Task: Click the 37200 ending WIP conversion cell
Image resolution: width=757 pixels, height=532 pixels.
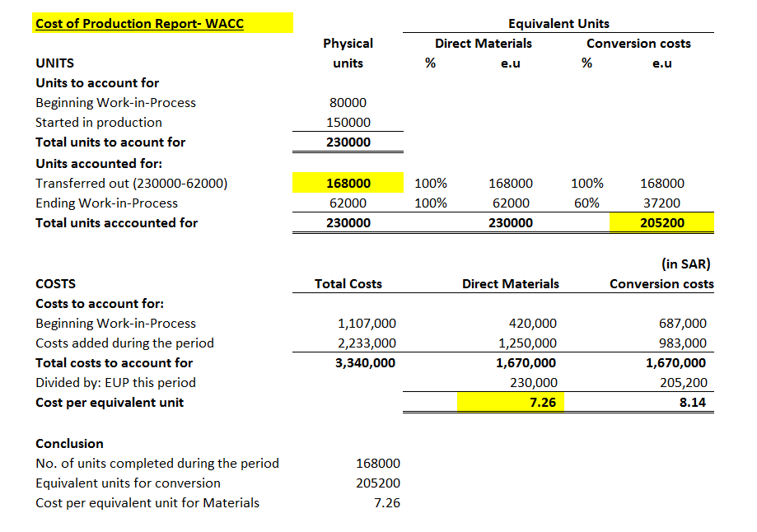Action: tap(661, 203)
